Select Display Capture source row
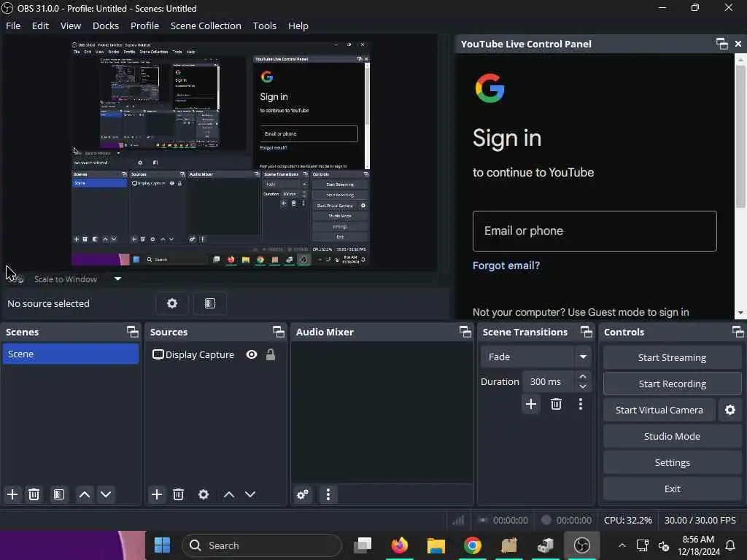 coord(215,354)
